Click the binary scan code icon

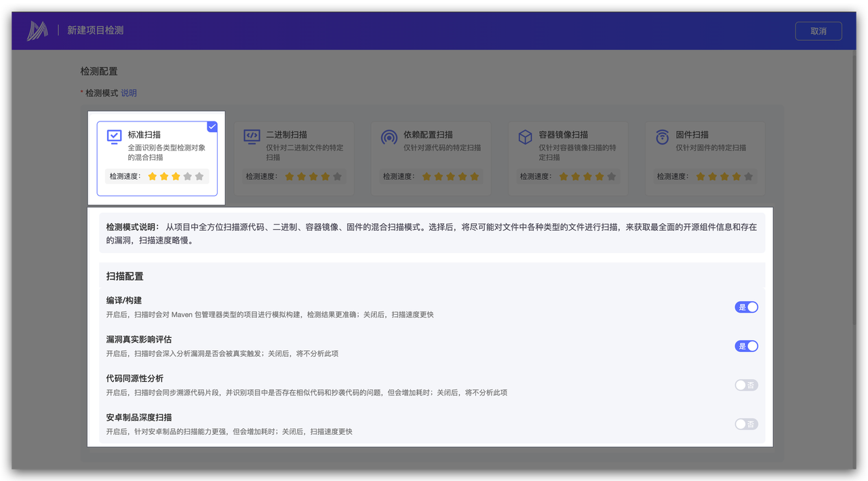252,137
